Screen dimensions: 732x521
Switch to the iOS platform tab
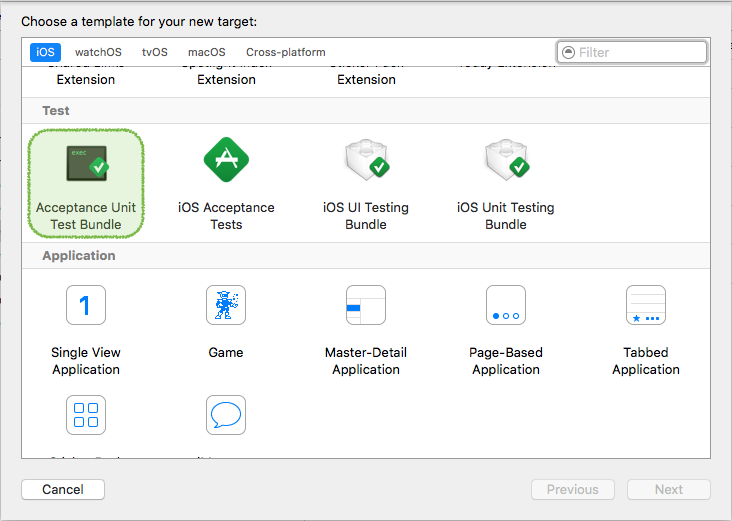[x=45, y=52]
